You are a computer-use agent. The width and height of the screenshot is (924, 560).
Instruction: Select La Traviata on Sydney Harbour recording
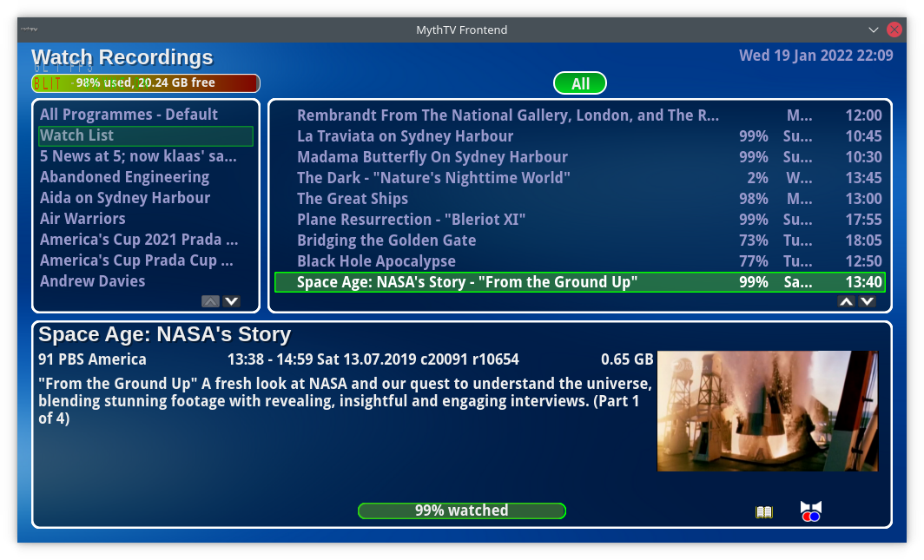point(580,136)
